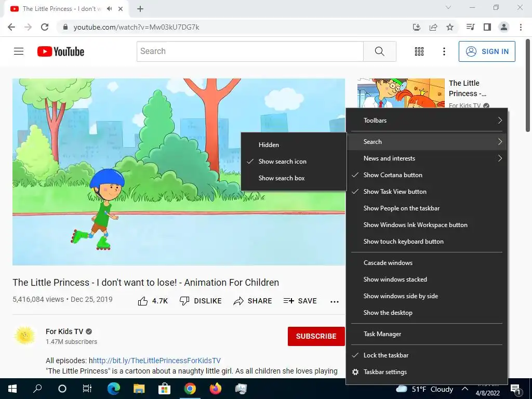The height and width of the screenshot is (399, 532).
Task: Click the address bar URL text
Action: pyautogui.click(x=137, y=27)
